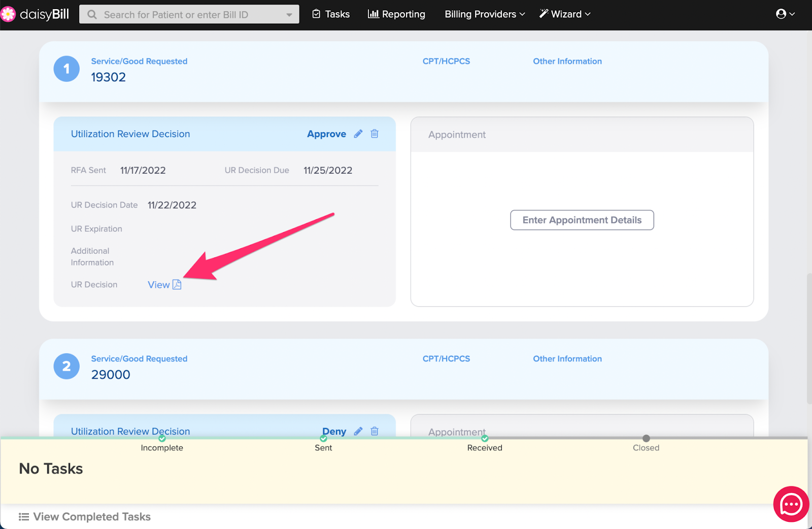Click the search magnifier icon

[92, 15]
